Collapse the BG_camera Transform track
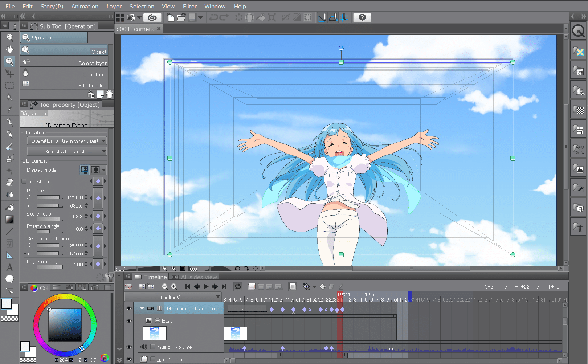 click(142, 308)
